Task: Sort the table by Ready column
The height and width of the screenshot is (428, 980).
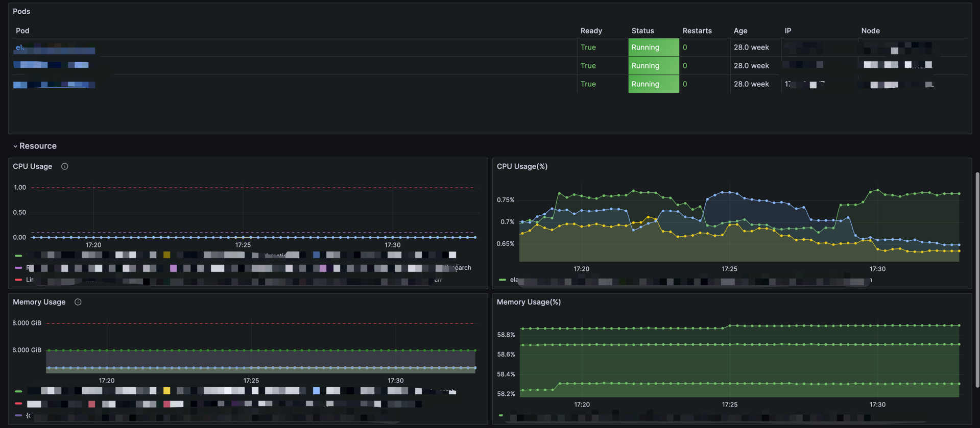Action: coord(591,31)
